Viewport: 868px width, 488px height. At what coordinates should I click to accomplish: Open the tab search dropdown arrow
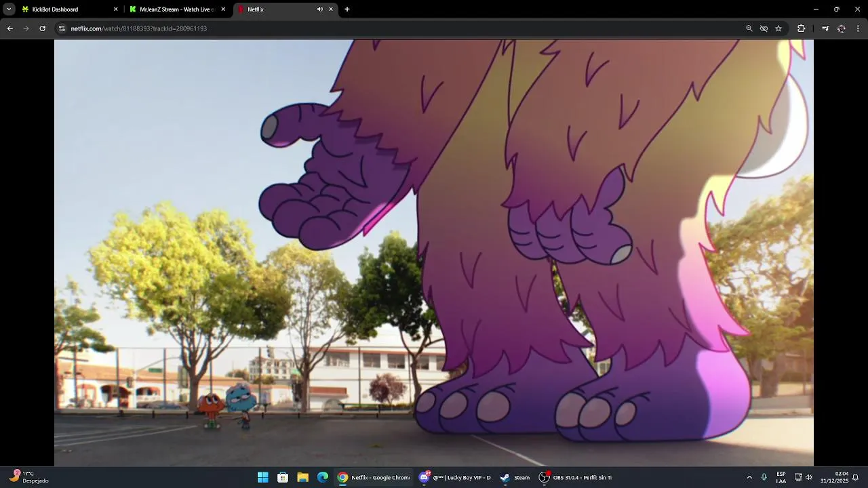click(9, 9)
